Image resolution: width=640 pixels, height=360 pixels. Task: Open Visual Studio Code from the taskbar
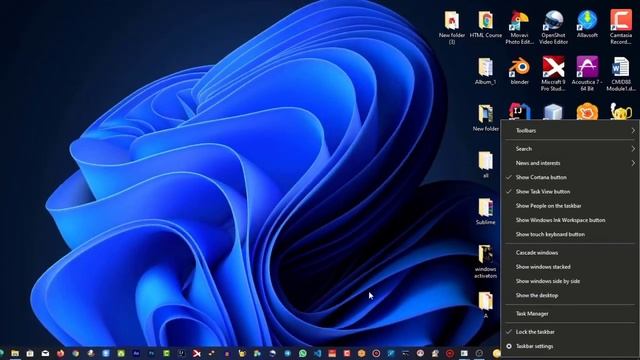coord(318,353)
